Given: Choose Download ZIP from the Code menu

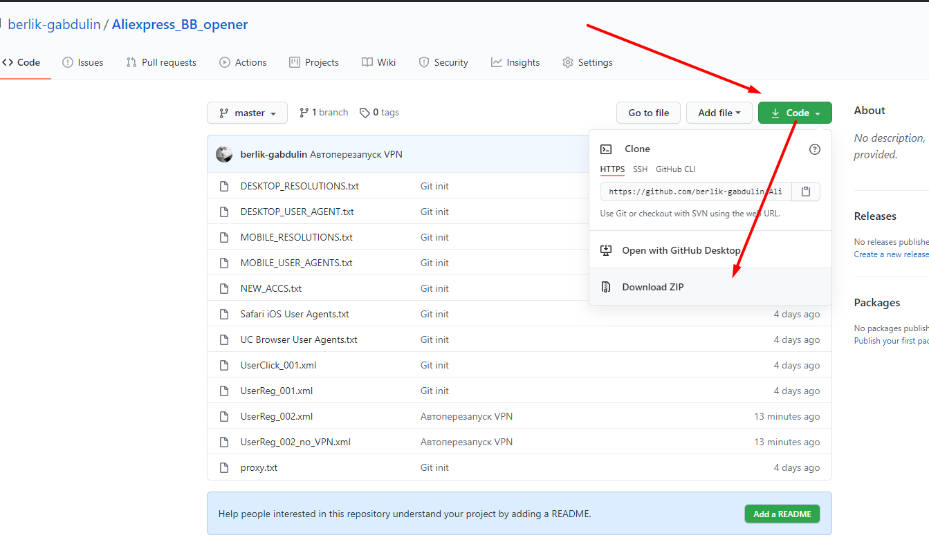Looking at the screenshot, I should click(710, 287).
